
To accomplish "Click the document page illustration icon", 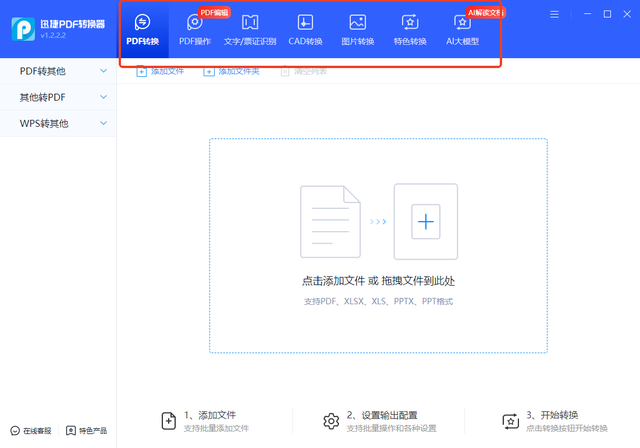I will pos(330,222).
